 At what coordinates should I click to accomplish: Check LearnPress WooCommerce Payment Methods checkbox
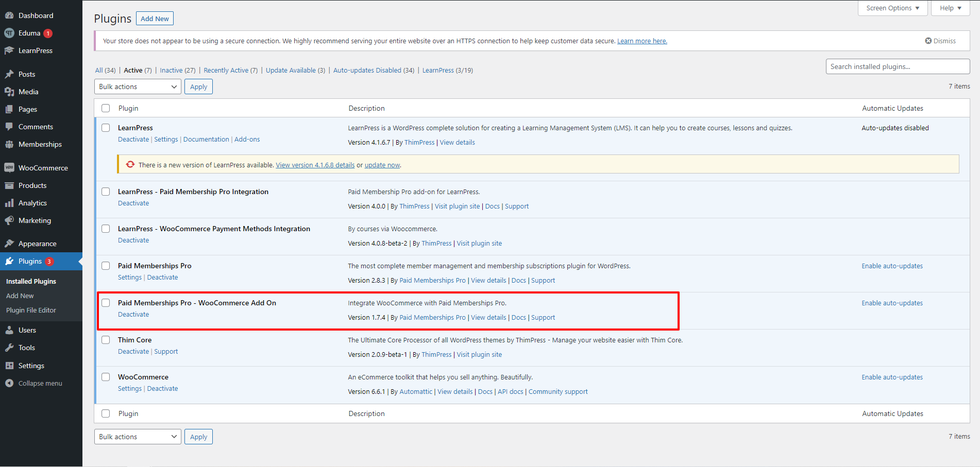pyautogui.click(x=106, y=229)
